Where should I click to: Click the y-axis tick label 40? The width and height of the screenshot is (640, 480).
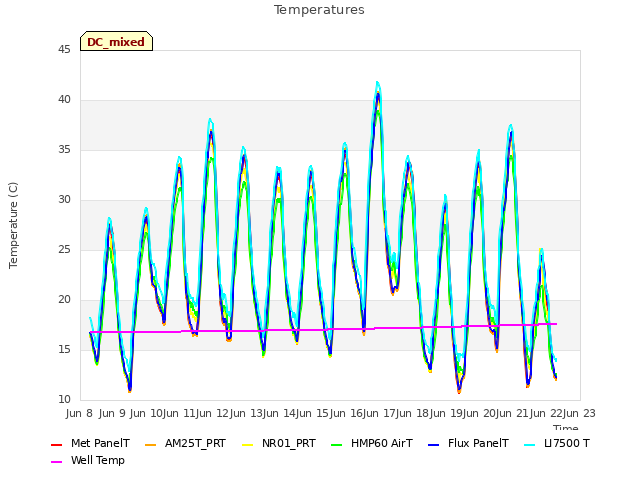(x=64, y=100)
